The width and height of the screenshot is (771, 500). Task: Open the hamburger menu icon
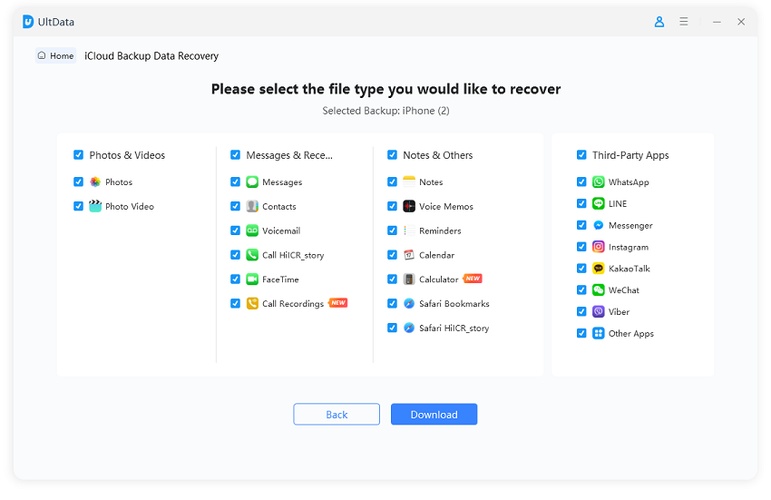pos(683,22)
